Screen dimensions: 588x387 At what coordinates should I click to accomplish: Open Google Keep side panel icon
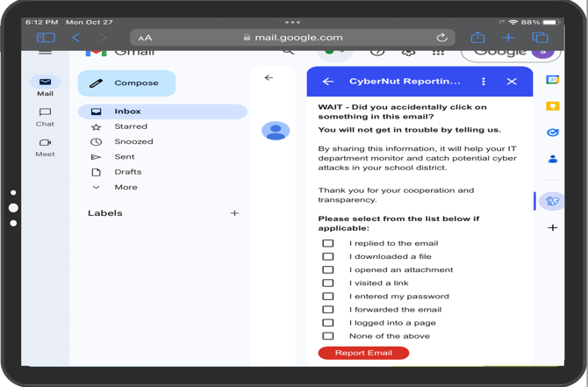552,106
